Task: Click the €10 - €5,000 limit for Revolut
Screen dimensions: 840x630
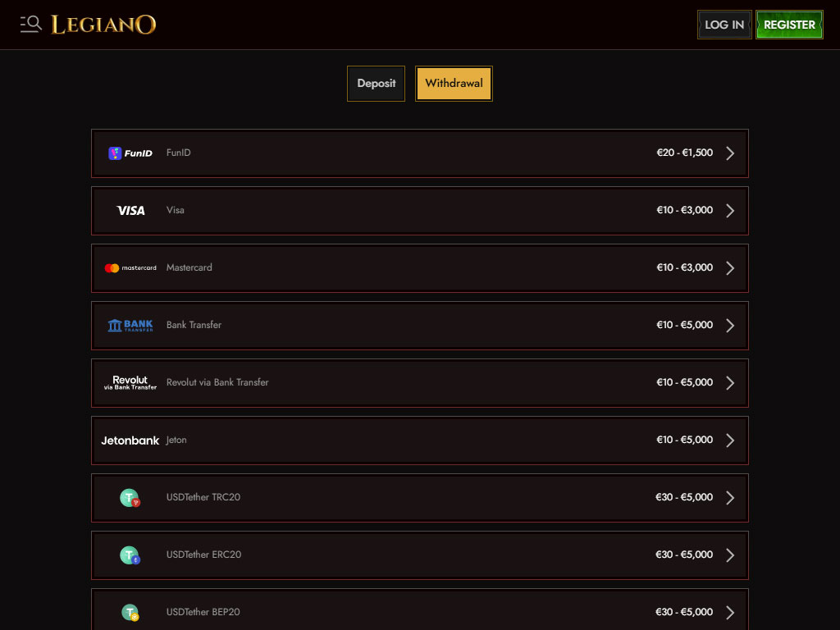Action: coord(685,382)
